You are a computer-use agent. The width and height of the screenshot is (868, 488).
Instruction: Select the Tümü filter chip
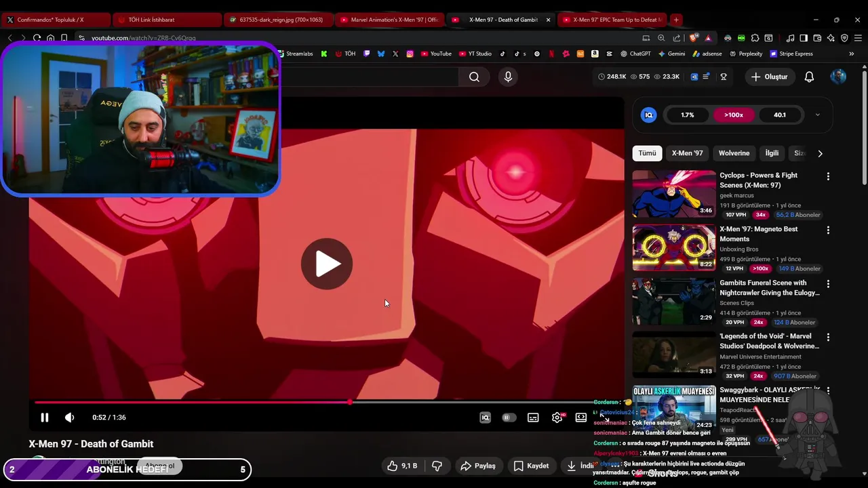[x=647, y=153]
